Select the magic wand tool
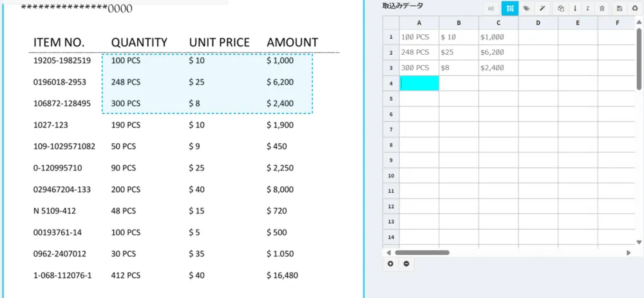Screen dimensions: 644x298 542,8
